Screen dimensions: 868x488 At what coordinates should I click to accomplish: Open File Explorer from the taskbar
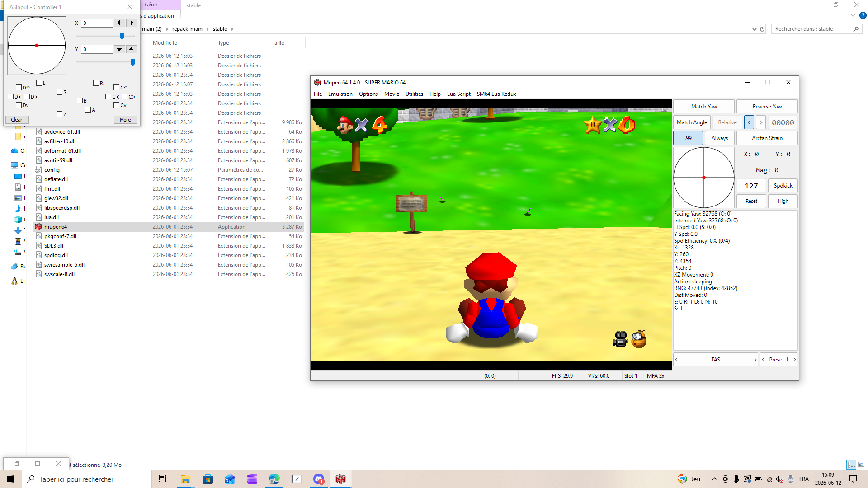[185, 479]
